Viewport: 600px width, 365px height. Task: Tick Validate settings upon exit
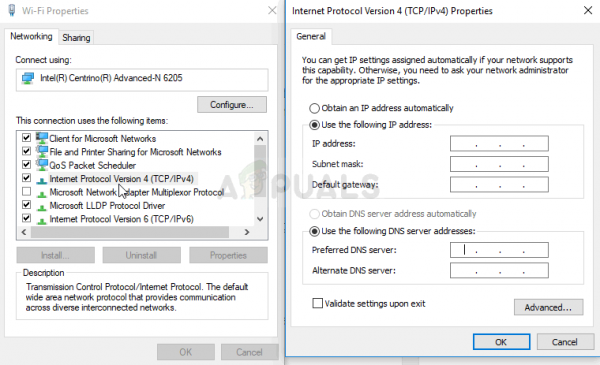pos(318,303)
